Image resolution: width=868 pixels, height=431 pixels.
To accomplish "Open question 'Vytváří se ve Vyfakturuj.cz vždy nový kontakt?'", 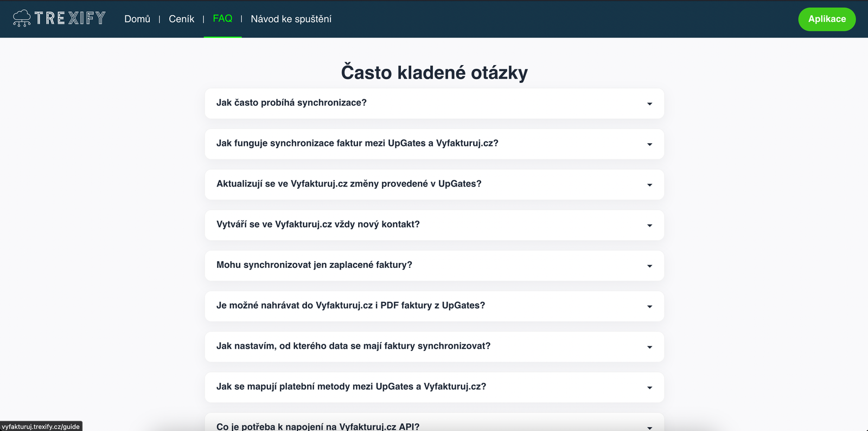I will click(x=434, y=225).
